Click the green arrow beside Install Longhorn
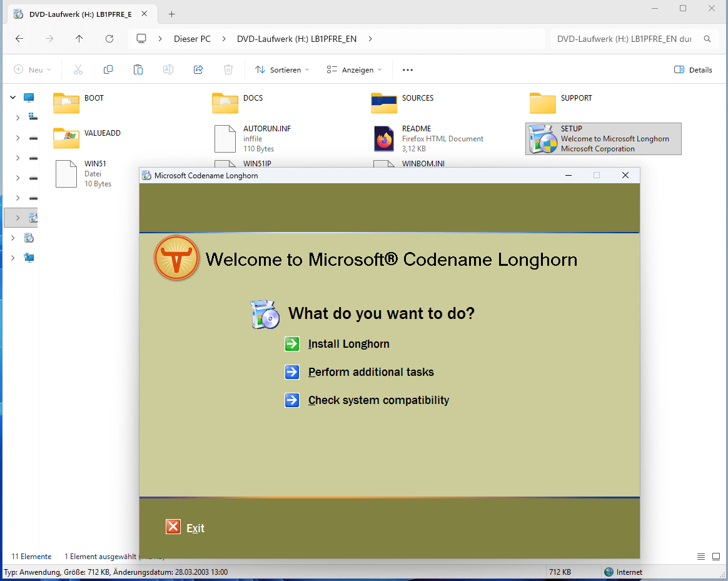The width and height of the screenshot is (728, 581). (x=292, y=344)
